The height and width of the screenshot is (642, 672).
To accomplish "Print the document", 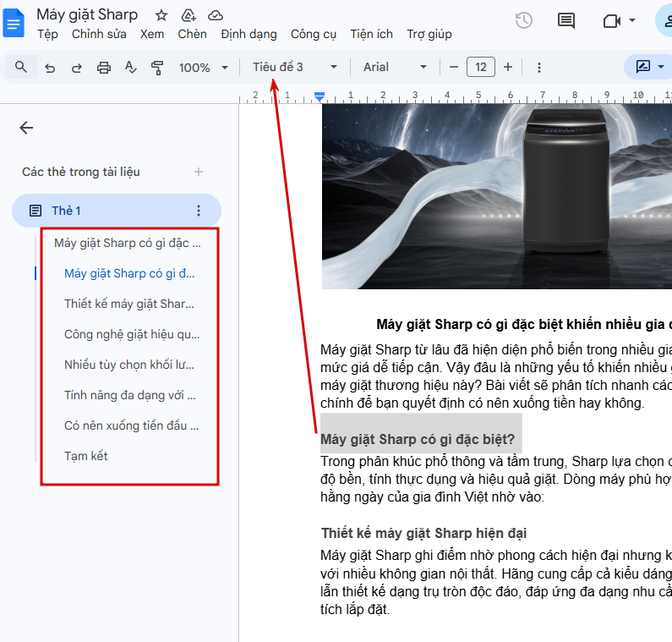I will pyautogui.click(x=104, y=68).
